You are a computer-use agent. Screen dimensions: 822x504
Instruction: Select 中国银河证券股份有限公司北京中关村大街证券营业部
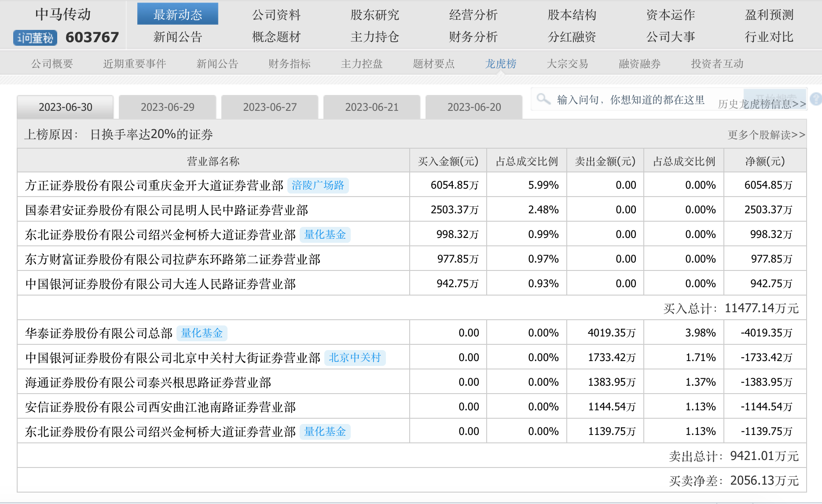172,358
